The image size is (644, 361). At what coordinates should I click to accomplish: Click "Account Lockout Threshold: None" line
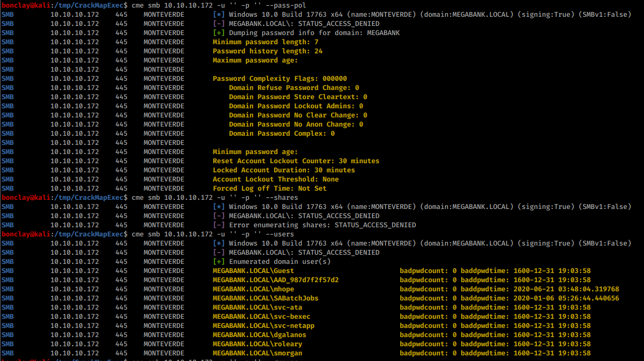pyautogui.click(x=275, y=179)
